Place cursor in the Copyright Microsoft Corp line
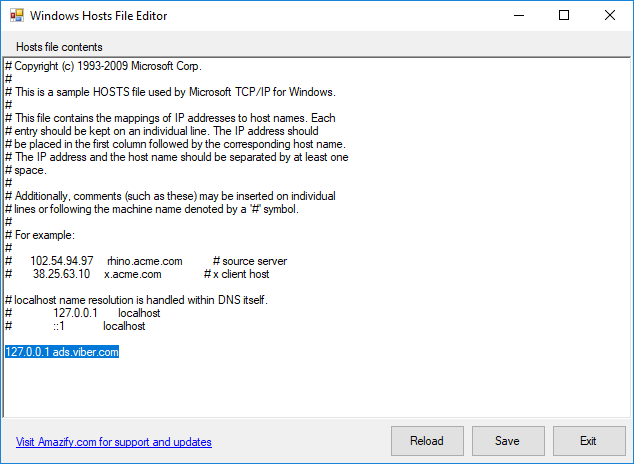This screenshot has height=464, width=634. pyautogui.click(x=104, y=66)
